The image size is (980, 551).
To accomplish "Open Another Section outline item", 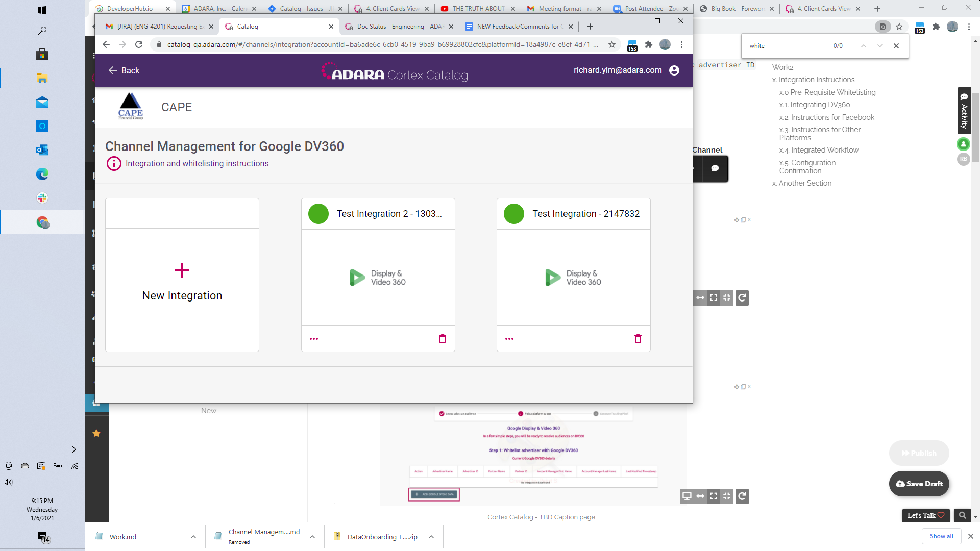I will tap(801, 183).
